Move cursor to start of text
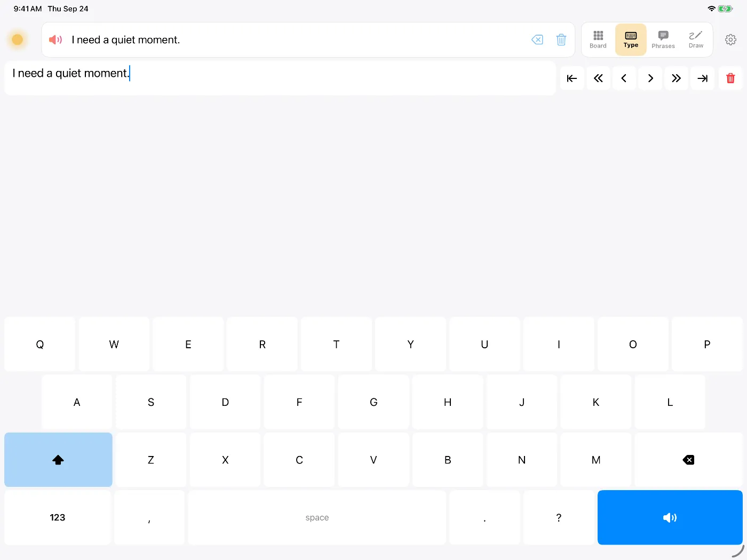The width and height of the screenshot is (747, 560). (x=572, y=78)
